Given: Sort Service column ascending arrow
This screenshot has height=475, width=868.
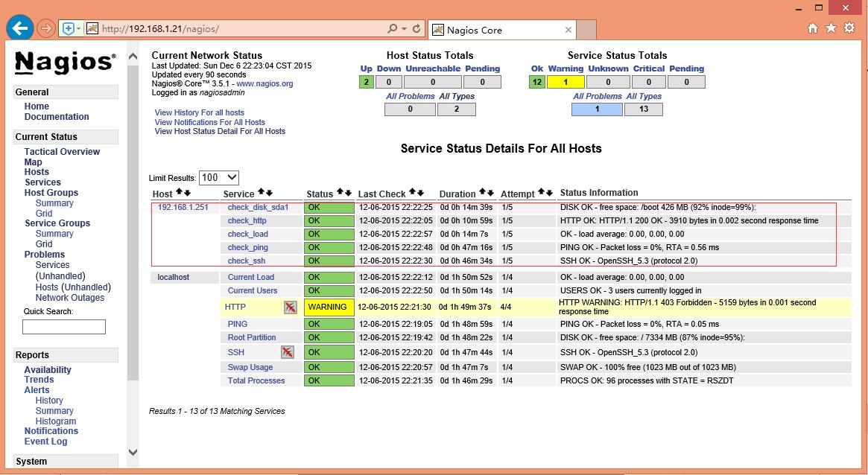Looking at the screenshot, I should click(262, 192).
